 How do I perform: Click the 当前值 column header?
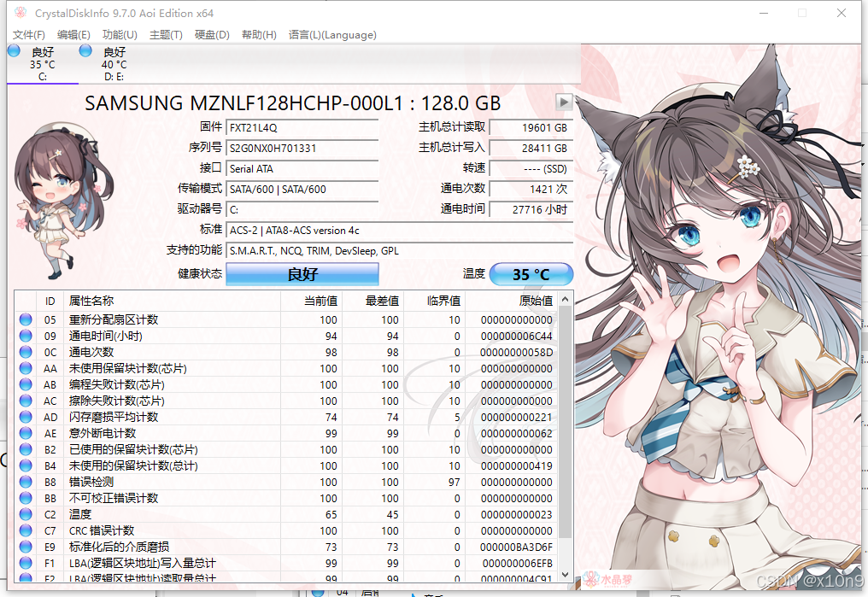click(x=312, y=301)
